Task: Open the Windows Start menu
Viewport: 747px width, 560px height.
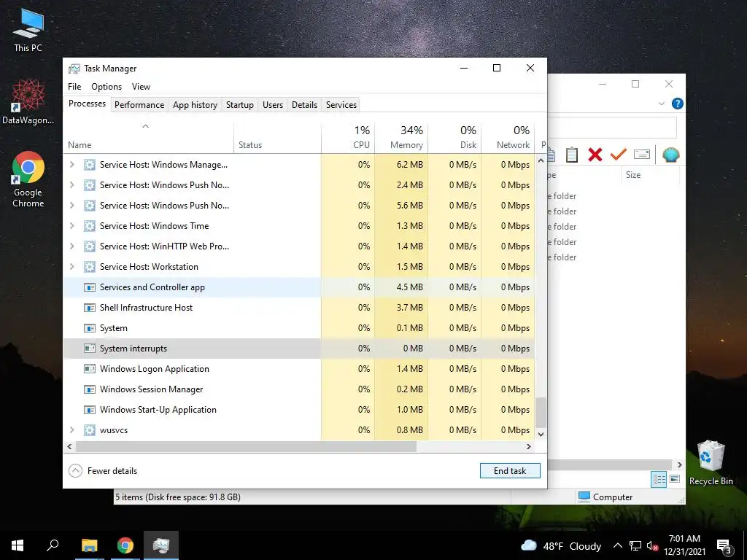Action: click(18, 545)
